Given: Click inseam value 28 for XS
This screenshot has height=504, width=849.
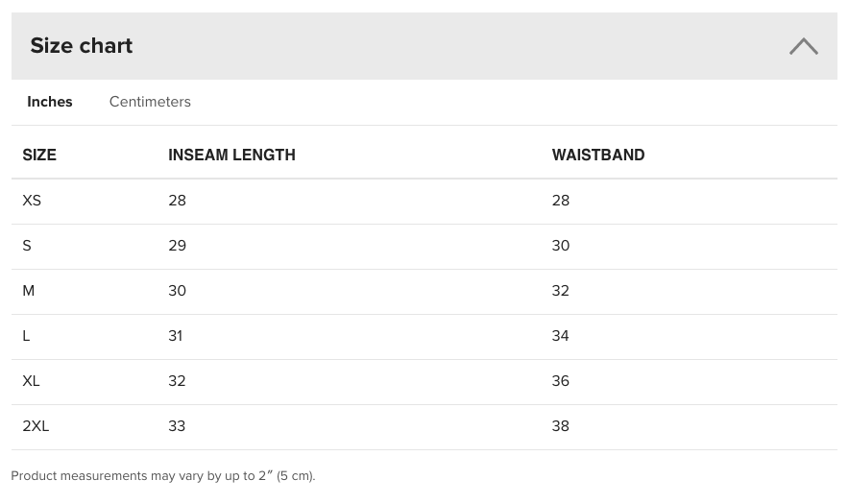Looking at the screenshot, I should (177, 201).
